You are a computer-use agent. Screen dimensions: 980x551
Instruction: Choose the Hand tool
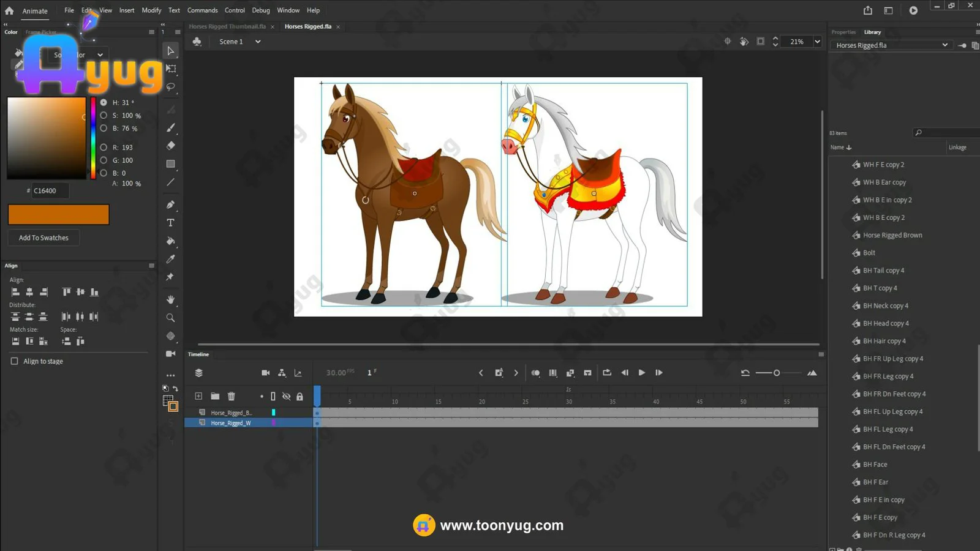pyautogui.click(x=170, y=299)
